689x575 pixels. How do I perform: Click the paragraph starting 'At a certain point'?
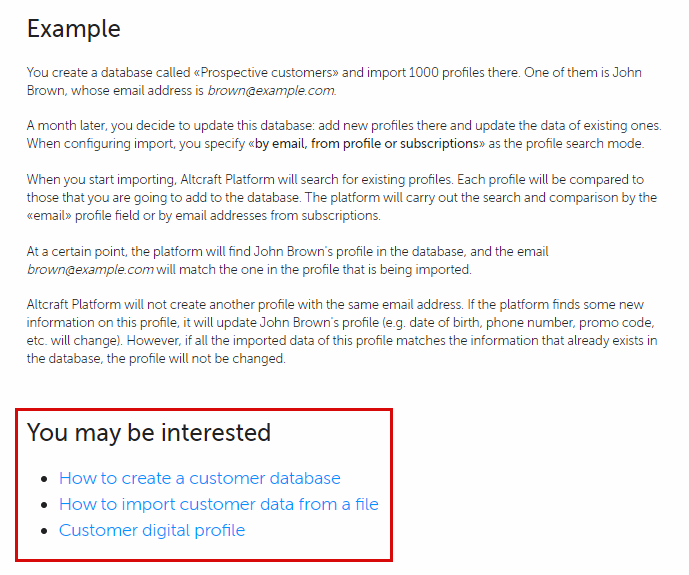coord(287,260)
